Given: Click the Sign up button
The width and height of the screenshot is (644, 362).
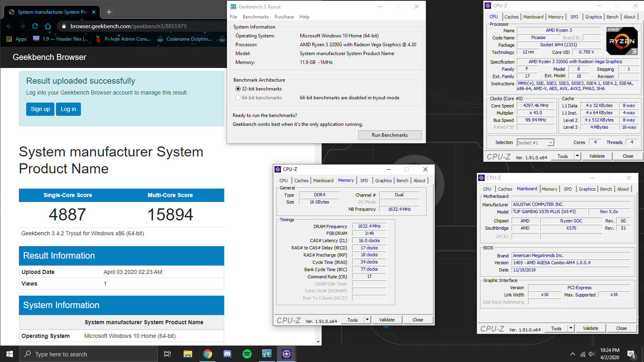Looking at the screenshot, I should pos(40,109).
